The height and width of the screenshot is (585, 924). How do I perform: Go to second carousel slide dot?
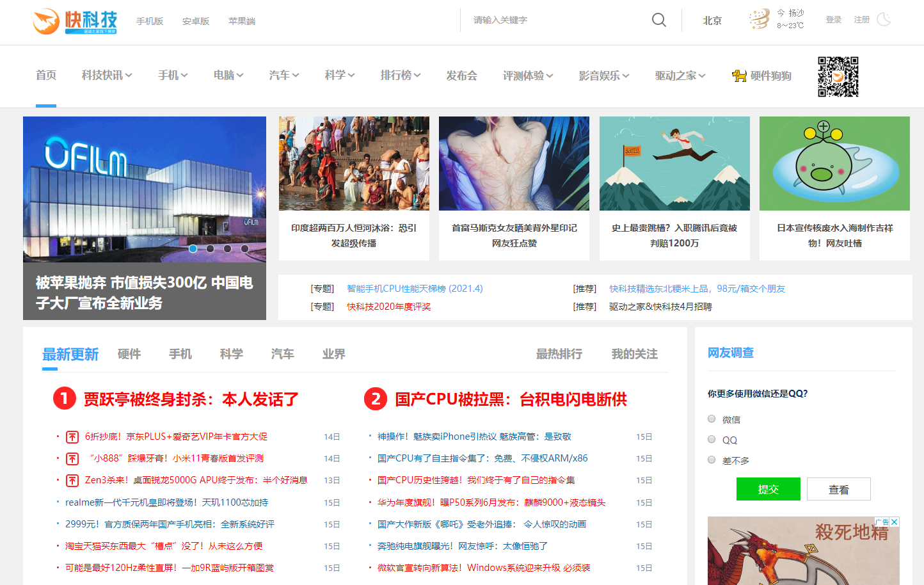tap(210, 248)
